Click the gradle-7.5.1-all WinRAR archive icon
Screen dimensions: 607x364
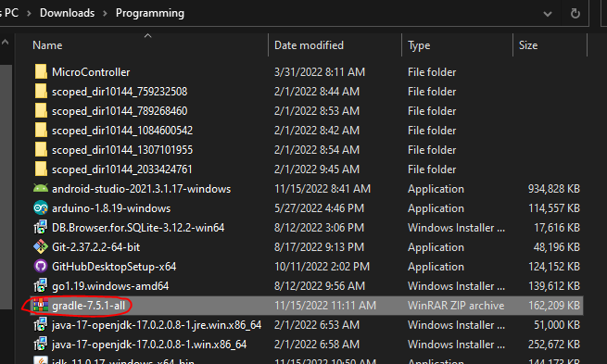[x=41, y=306]
